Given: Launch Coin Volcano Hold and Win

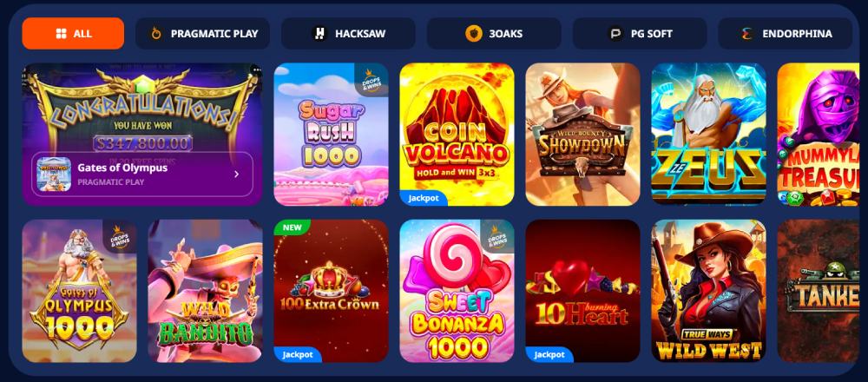Looking at the screenshot, I should [x=457, y=135].
